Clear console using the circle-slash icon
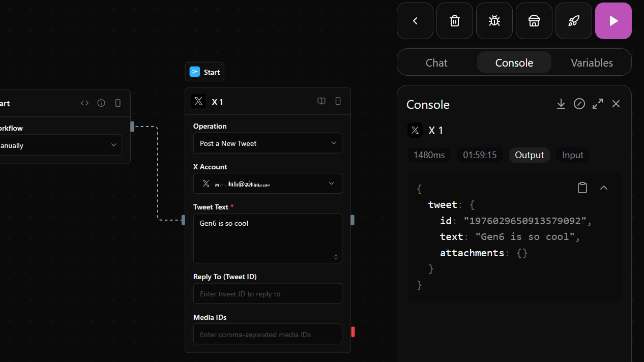The width and height of the screenshot is (644, 362). pyautogui.click(x=579, y=104)
